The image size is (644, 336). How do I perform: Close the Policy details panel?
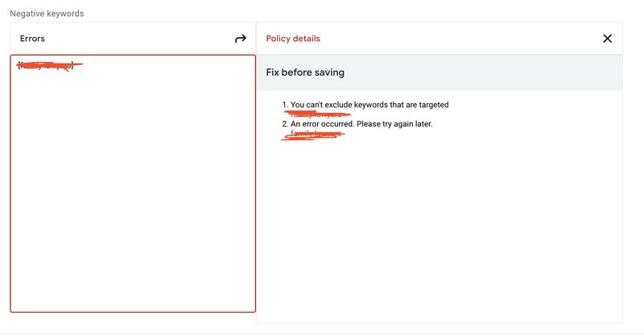(607, 39)
